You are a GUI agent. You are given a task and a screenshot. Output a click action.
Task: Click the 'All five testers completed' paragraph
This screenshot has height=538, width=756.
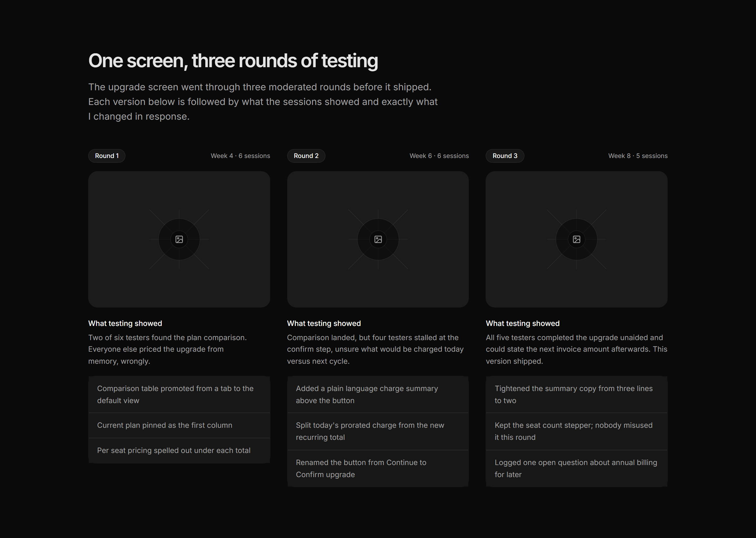coord(576,349)
